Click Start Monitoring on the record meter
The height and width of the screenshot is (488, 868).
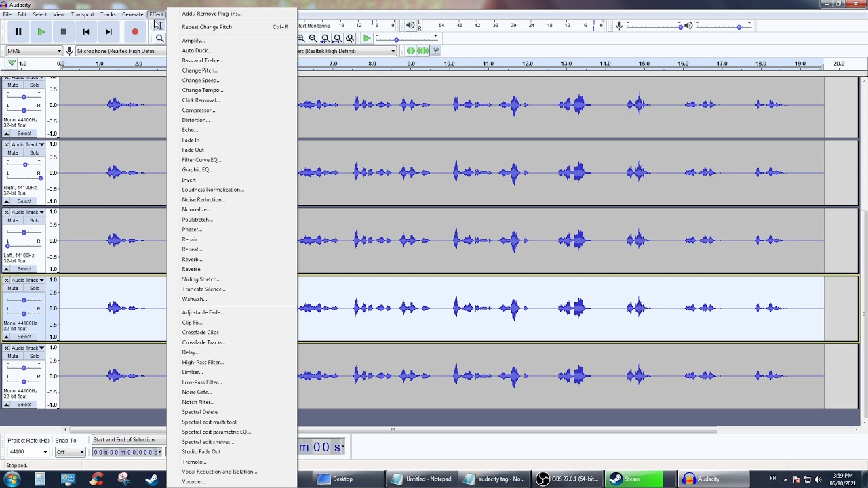(313, 26)
